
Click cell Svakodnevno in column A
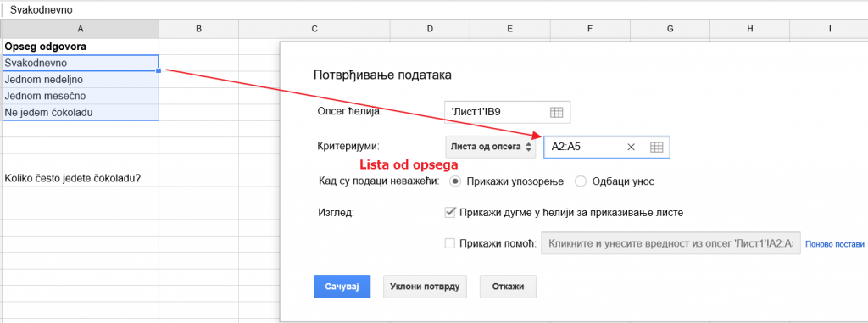81,63
